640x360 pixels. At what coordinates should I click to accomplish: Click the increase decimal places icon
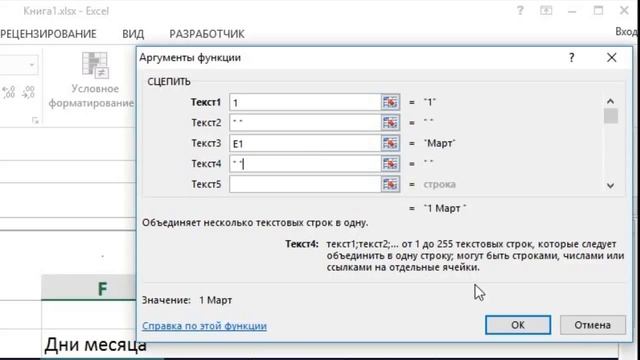8,92
